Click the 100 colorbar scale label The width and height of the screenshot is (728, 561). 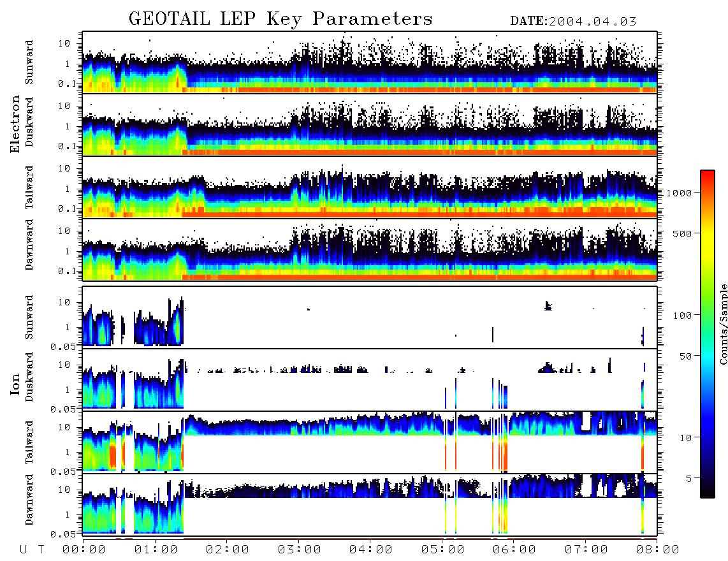pos(682,316)
